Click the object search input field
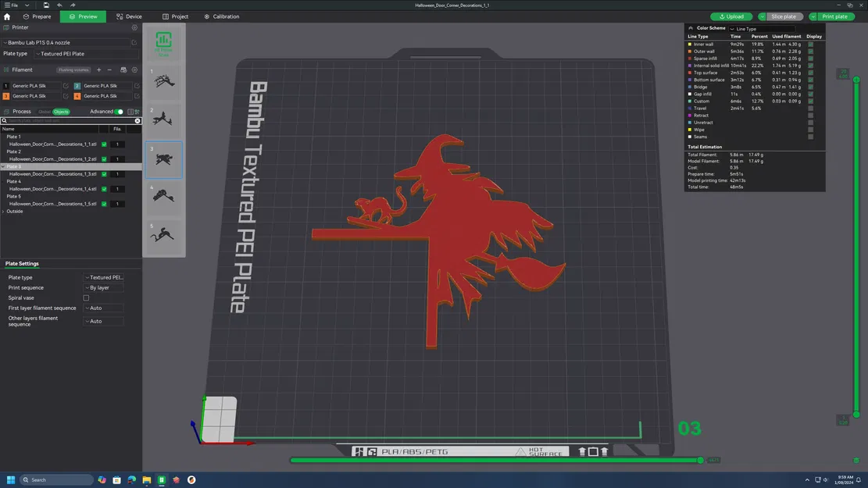The height and width of the screenshot is (488, 868). click(70, 120)
